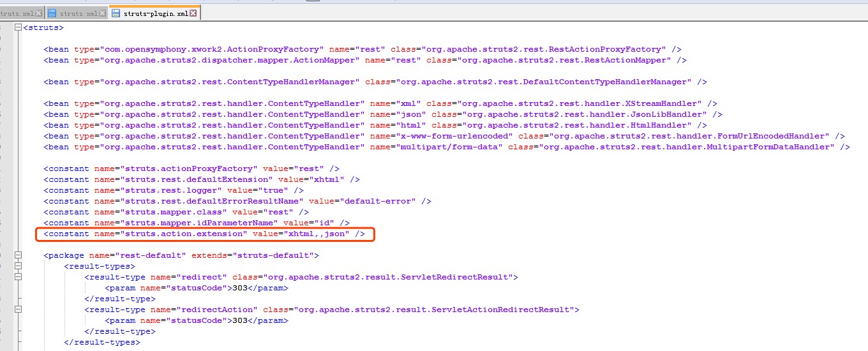Click 303 status code under redirectAction
This screenshot has width=868, height=351.
[240, 320]
